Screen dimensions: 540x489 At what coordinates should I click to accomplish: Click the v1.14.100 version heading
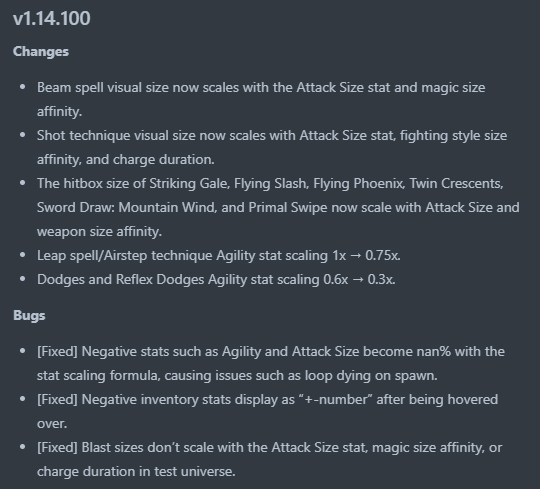[x=52, y=18]
